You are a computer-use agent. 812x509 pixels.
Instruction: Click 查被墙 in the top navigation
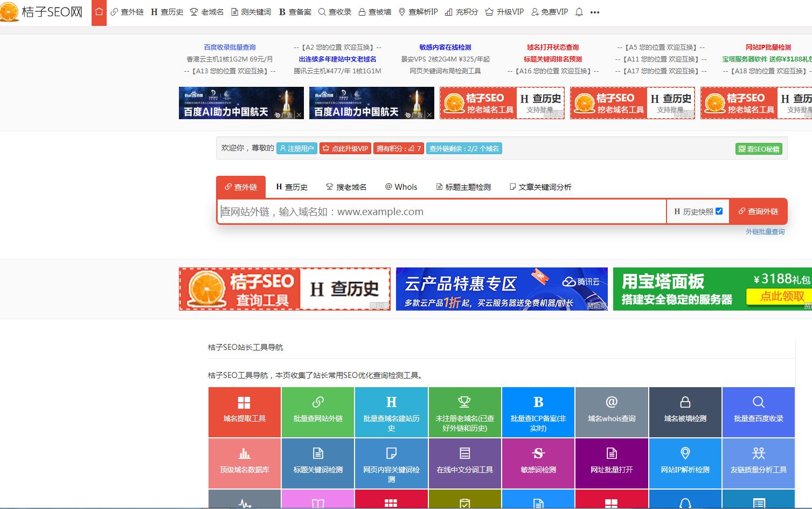(375, 12)
